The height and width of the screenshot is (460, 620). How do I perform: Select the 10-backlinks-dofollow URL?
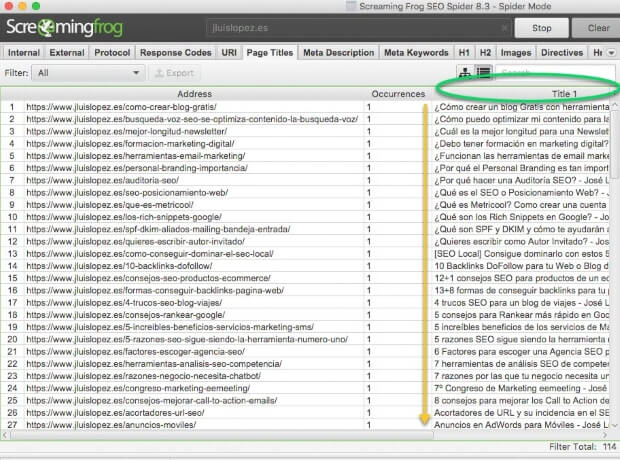coord(119,266)
